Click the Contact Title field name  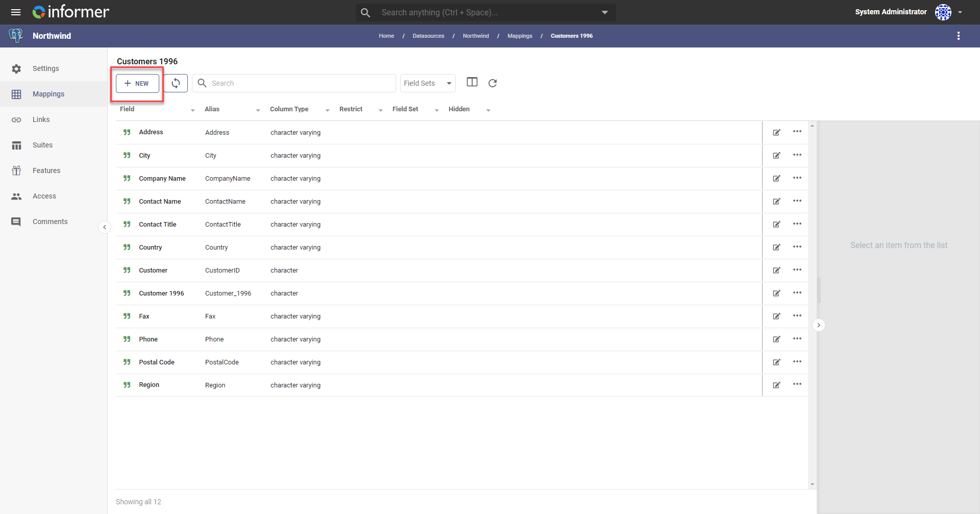(x=157, y=224)
